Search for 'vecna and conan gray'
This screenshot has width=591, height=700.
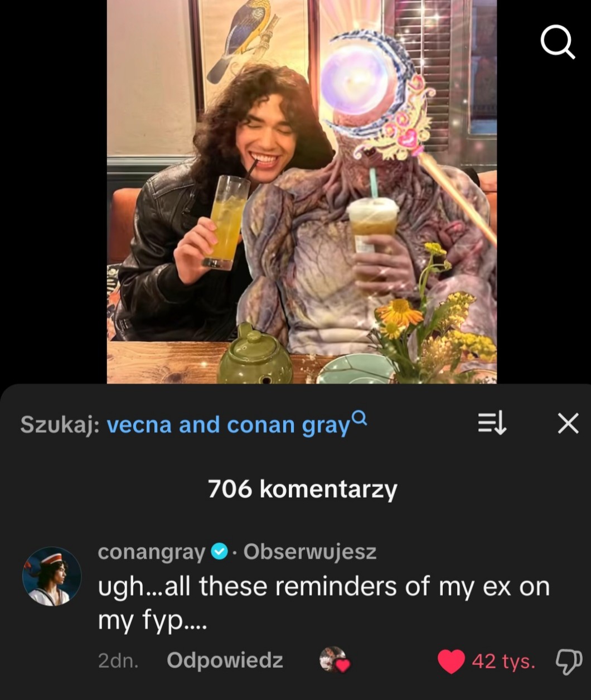[x=228, y=426]
